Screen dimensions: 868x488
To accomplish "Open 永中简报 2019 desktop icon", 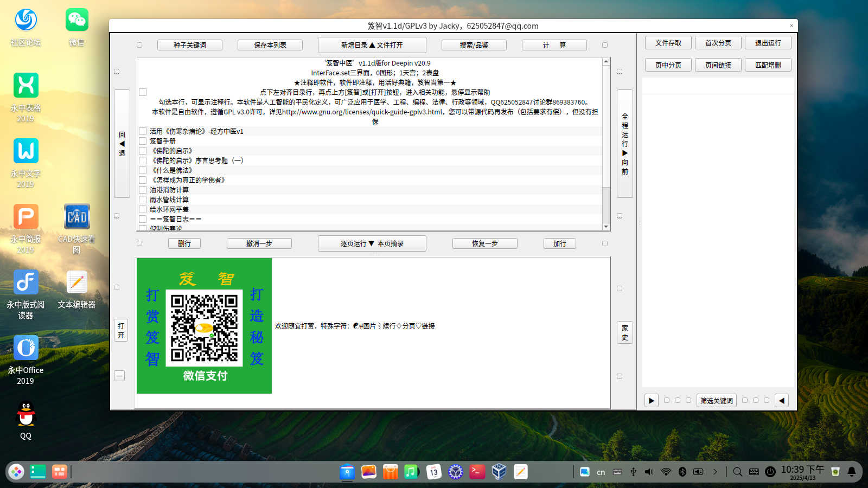I will tap(25, 216).
